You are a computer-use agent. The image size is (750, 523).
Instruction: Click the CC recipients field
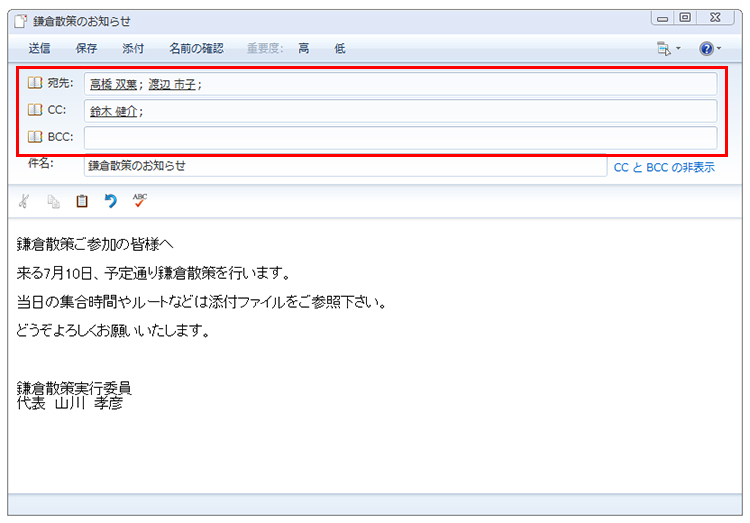click(400, 111)
